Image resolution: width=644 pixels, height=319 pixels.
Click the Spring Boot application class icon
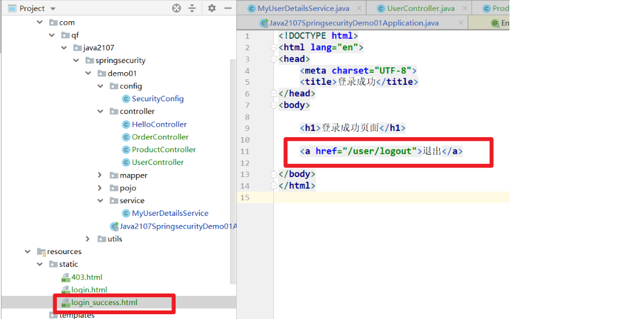(x=114, y=226)
